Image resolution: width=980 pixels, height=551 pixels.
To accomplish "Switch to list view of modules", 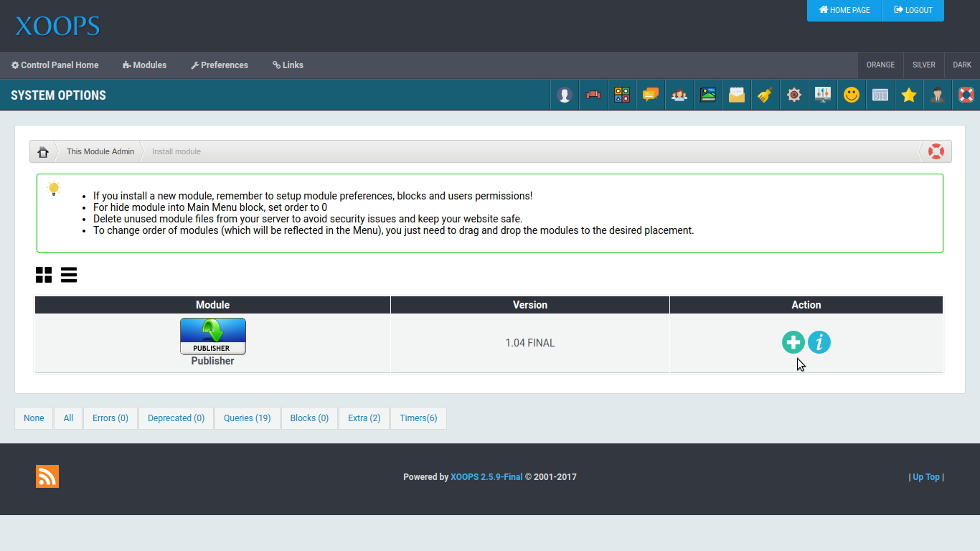I will [69, 275].
